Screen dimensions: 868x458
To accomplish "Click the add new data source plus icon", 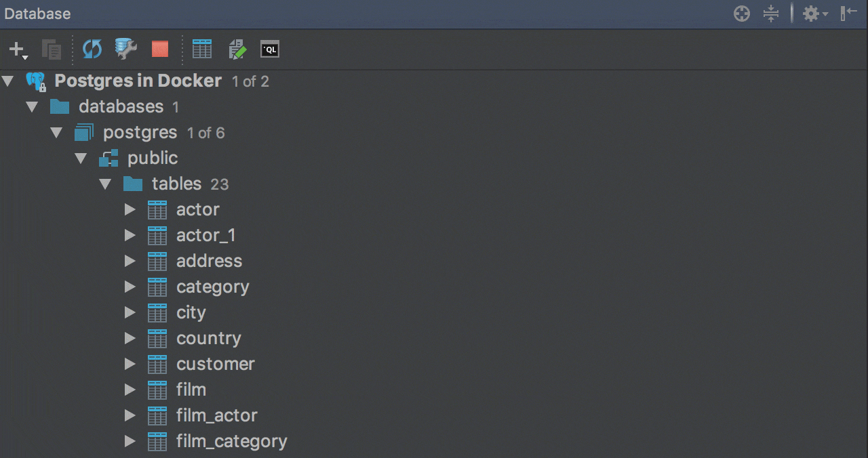I will [17, 49].
